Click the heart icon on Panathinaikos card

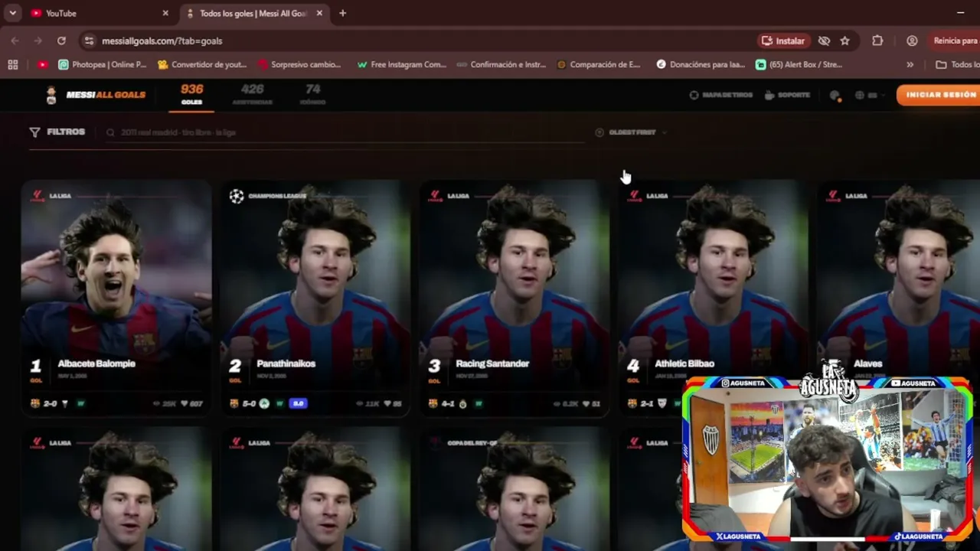tap(387, 403)
